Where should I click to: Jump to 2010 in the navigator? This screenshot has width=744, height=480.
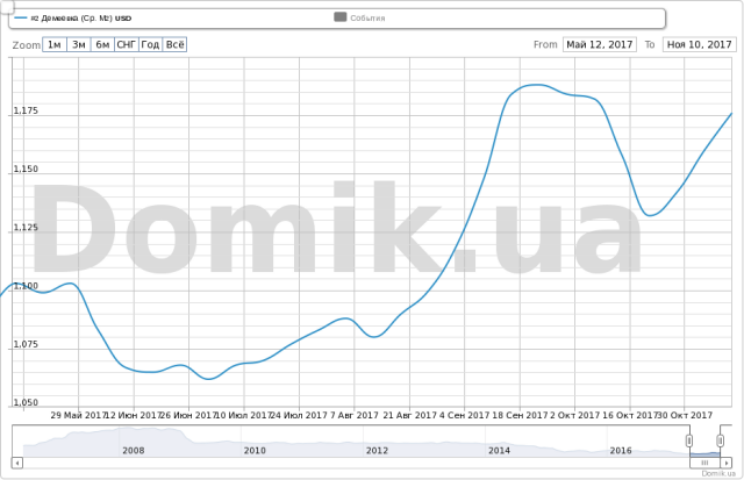click(255, 450)
